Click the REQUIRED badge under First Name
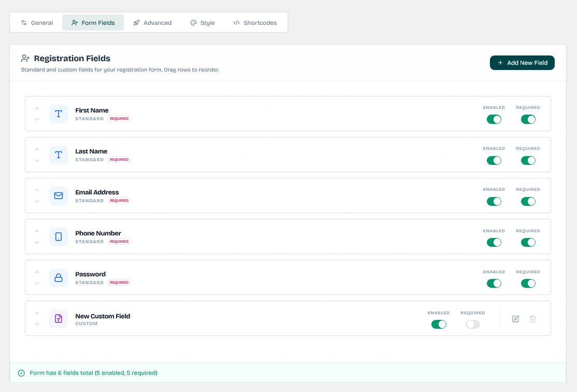This screenshot has height=392, width=577. (x=119, y=119)
